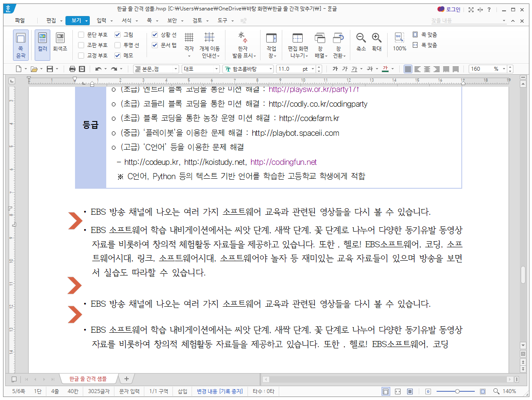The image size is (532, 400).
Task: Open the 파일 menu
Action: (x=20, y=20)
